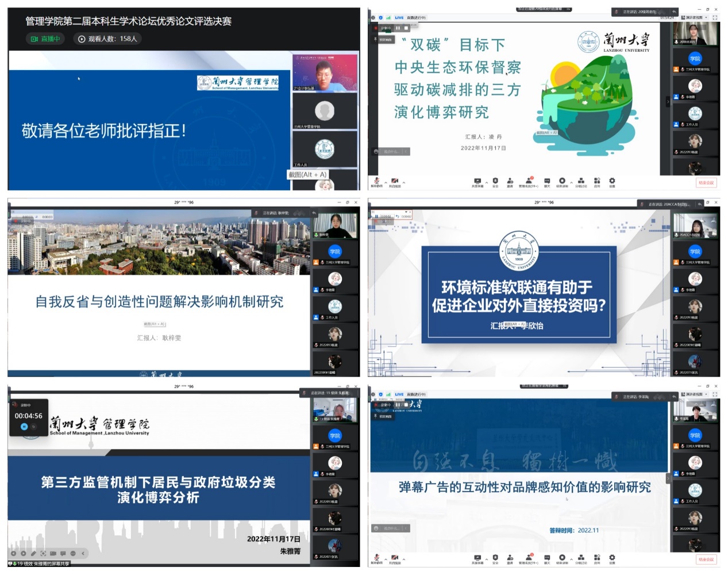Open Breakout Rooms icon in 弹幕广告 window toolbar
The height and width of the screenshot is (575, 728).
[581, 558]
